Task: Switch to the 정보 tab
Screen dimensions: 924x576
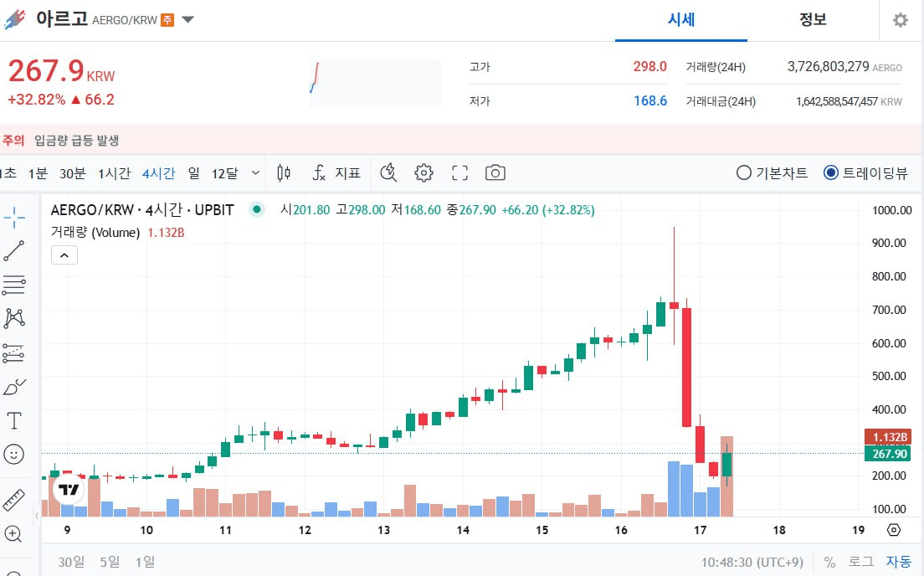Action: 813,20
